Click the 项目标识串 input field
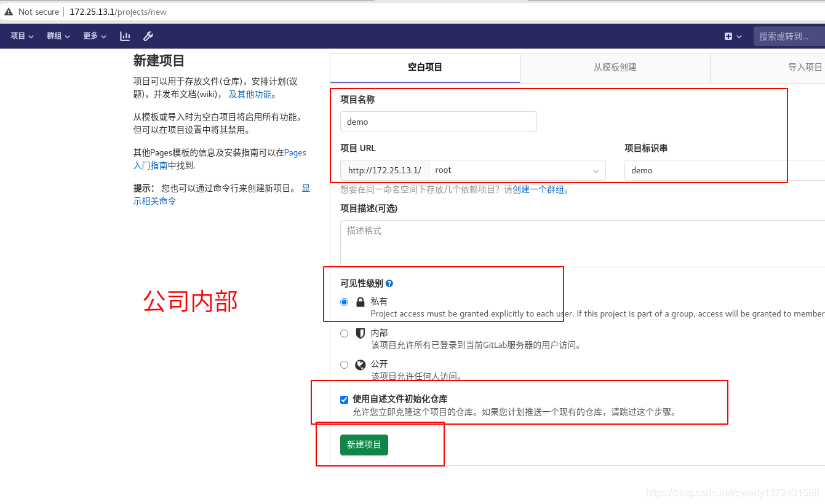This screenshot has height=504, width=825. 725,170
